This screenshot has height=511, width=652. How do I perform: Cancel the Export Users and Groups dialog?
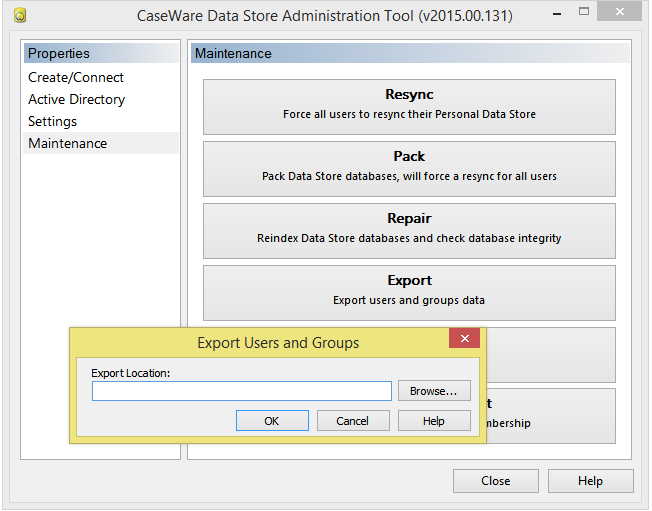(x=353, y=421)
